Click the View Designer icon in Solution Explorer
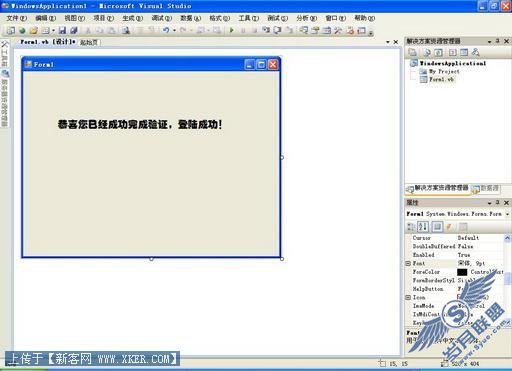This screenshot has height=371, width=512. tap(464, 52)
